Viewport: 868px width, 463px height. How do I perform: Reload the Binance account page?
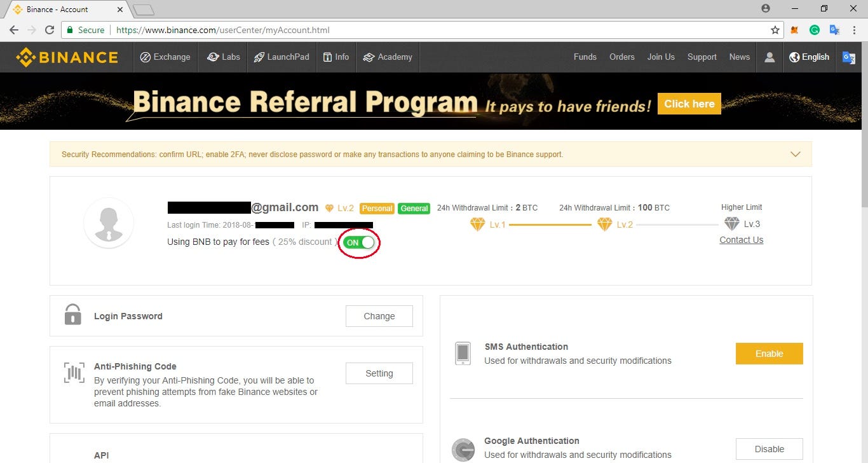[x=50, y=30]
